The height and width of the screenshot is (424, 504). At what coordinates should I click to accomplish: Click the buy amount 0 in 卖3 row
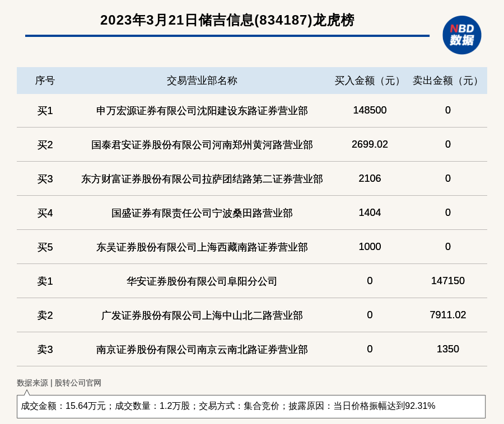[370, 348]
